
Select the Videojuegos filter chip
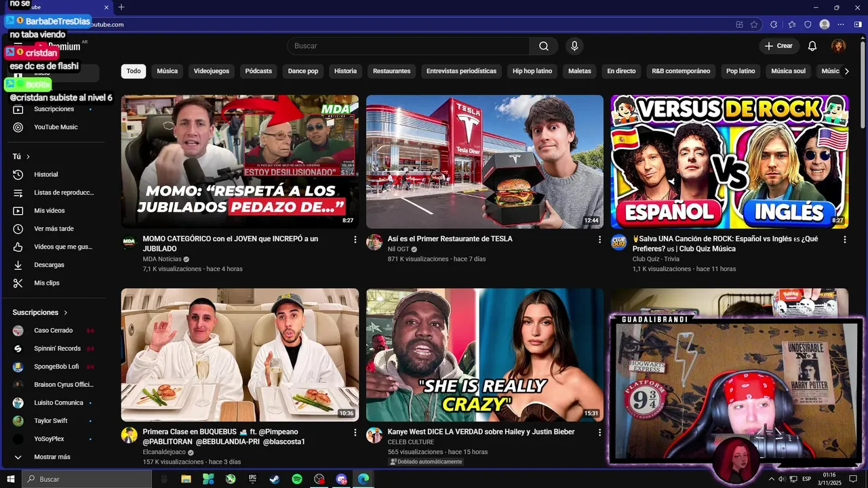[212, 71]
